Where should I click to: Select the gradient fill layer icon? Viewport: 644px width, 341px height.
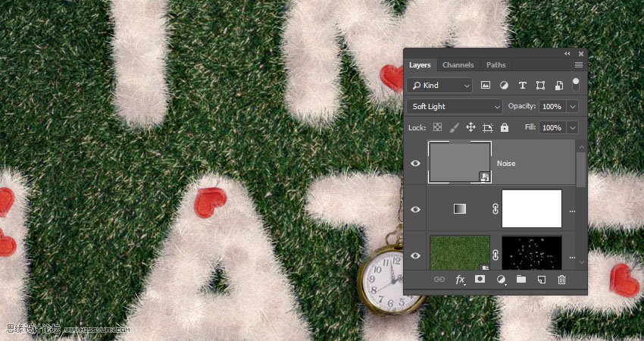pos(460,210)
